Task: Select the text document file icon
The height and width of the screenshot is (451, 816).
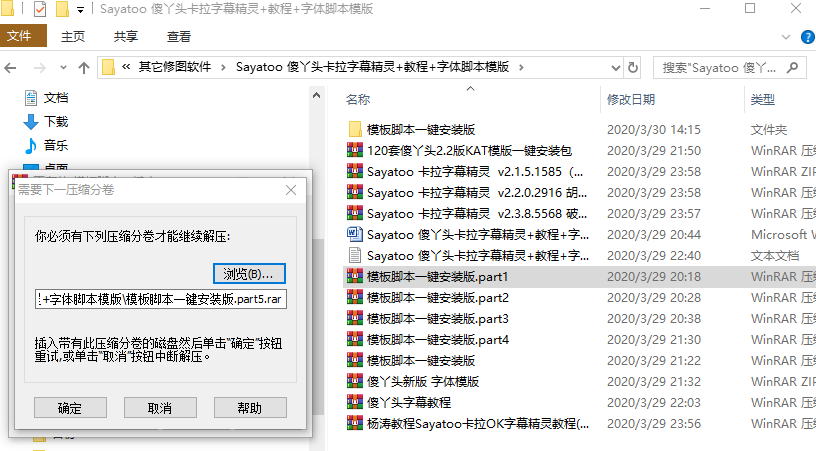Action: tap(355, 255)
